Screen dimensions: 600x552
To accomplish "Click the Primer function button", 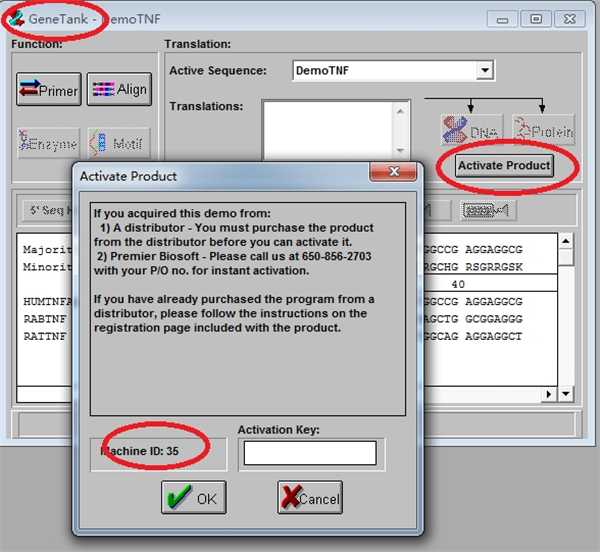I will [48, 90].
